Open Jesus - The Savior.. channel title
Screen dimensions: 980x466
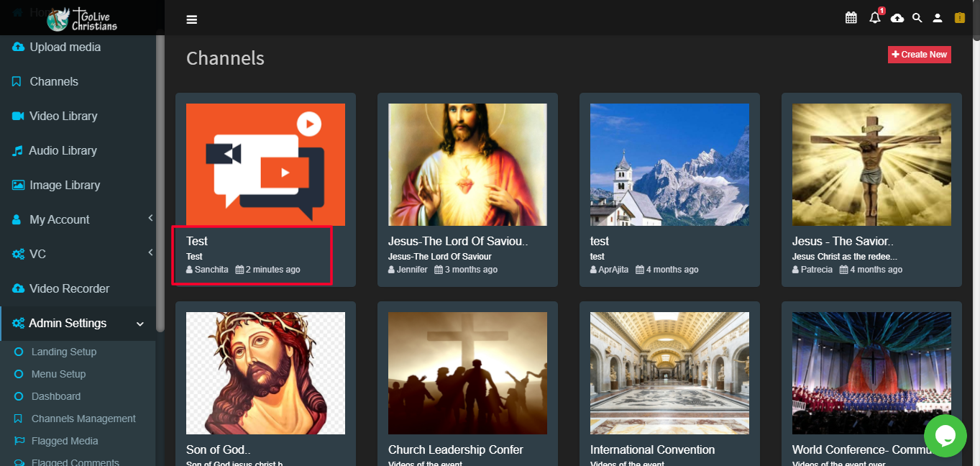843,241
